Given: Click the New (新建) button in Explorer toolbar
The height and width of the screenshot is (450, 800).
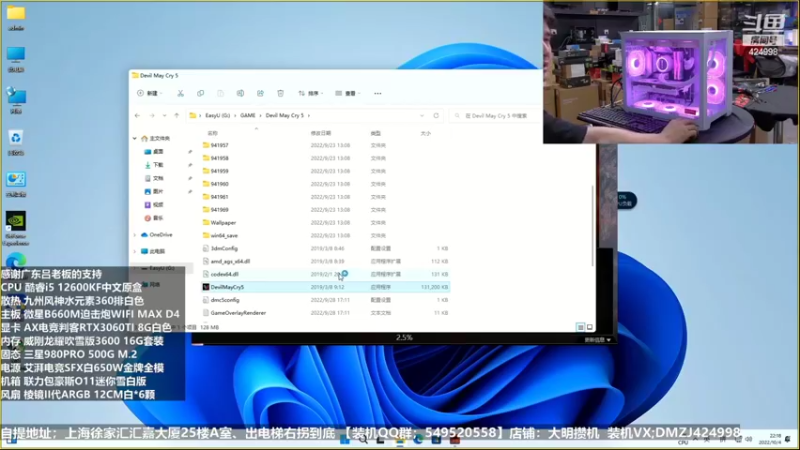Looking at the screenshot, I should pyautogui.click(x=150, y=93).
